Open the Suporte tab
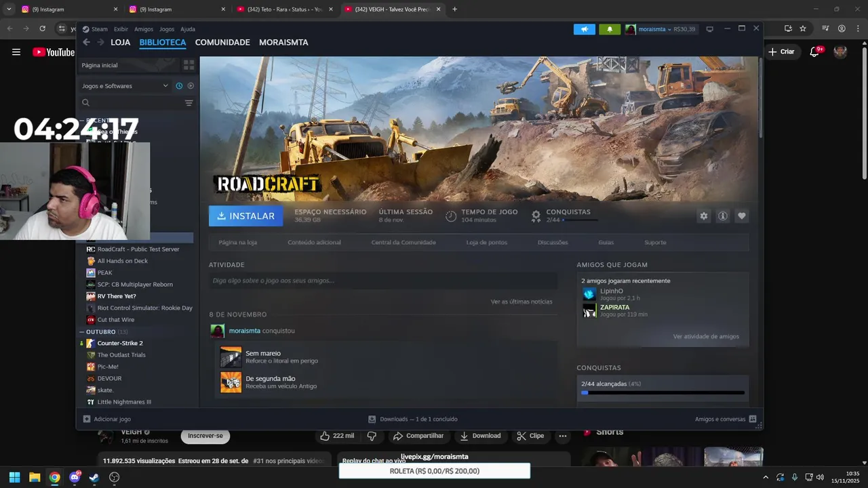Screen dimensions: 868x488 655,242
